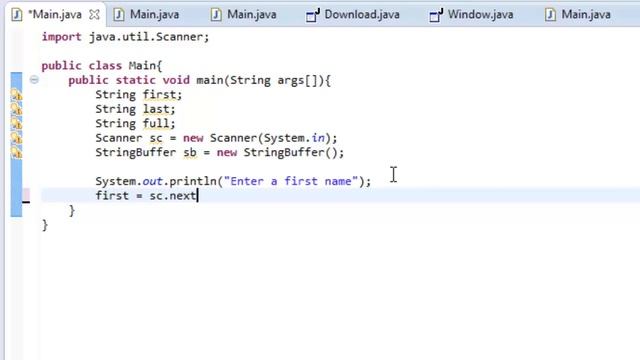Screen dimensions: 640x360
Task: Click the 'first = sc.next' line
Action: pyautogui.click(x=146, y=196)
